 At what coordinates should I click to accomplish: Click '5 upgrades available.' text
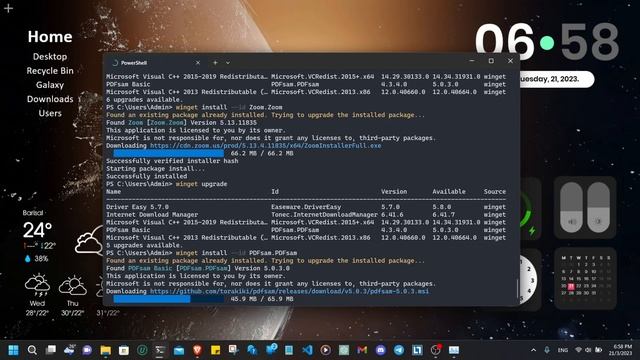[145, 245]
